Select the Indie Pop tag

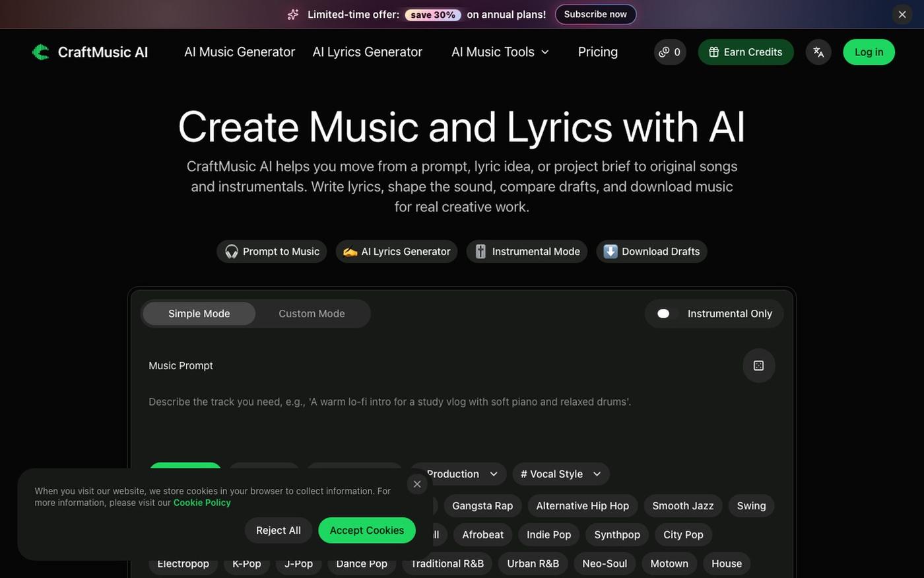coord(549,535)
